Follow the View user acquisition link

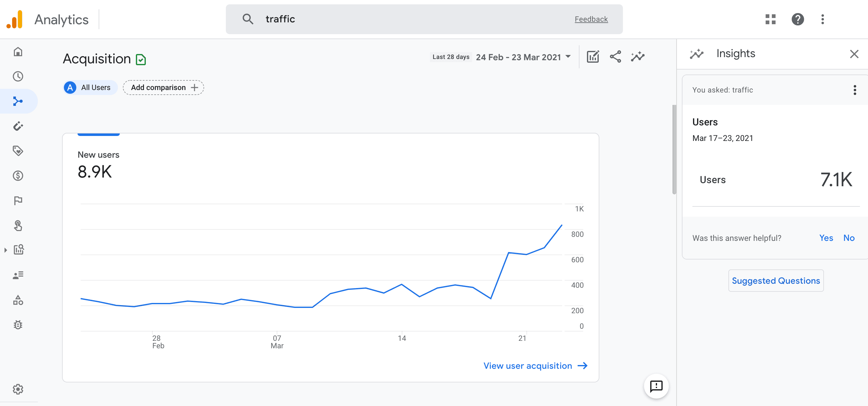[535, 366]
